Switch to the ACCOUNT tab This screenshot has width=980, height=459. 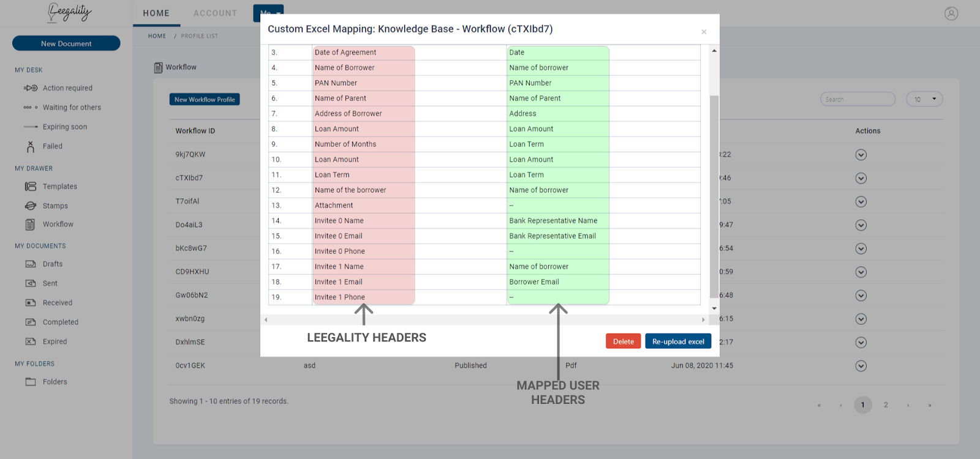(x=215, y=13)
